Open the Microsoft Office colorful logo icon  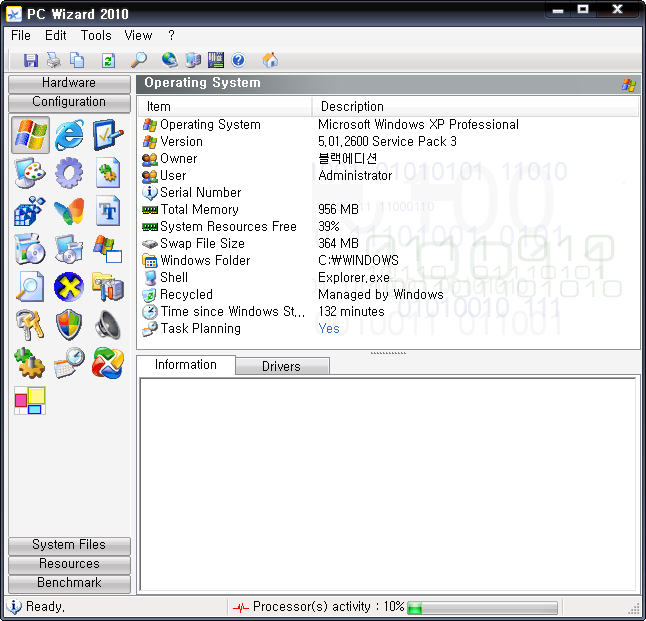(x=108, y=363)
